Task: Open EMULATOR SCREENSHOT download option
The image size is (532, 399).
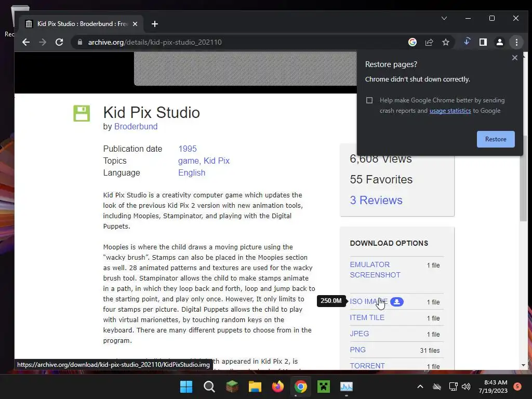Action: click(375, 270)
